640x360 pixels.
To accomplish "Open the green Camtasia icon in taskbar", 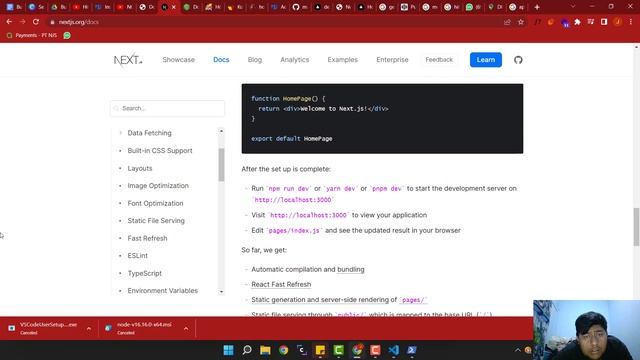I will click(338, 350).
